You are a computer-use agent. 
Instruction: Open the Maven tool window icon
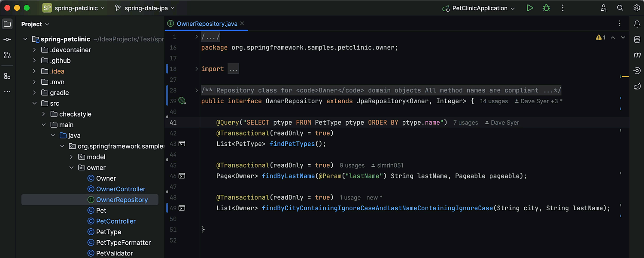point(637,55)
